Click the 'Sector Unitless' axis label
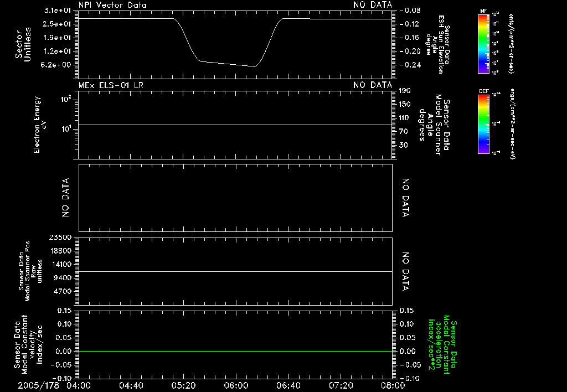Screen dimensions: 567x392 click(x=23, y=44)
